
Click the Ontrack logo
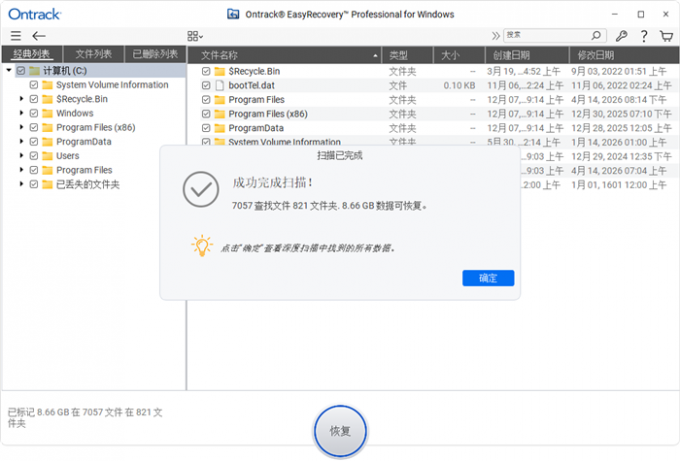(x=35, y=14)
